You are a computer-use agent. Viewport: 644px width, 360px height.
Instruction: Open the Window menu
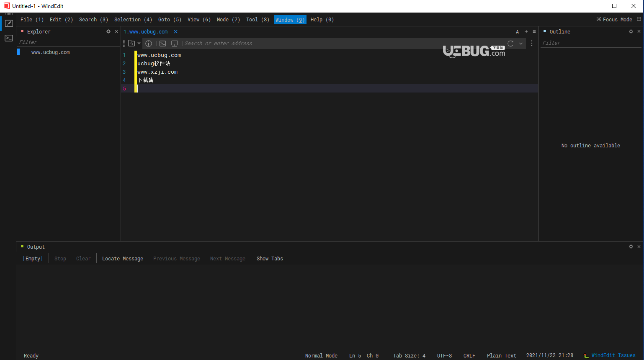[x=290, y=20]
